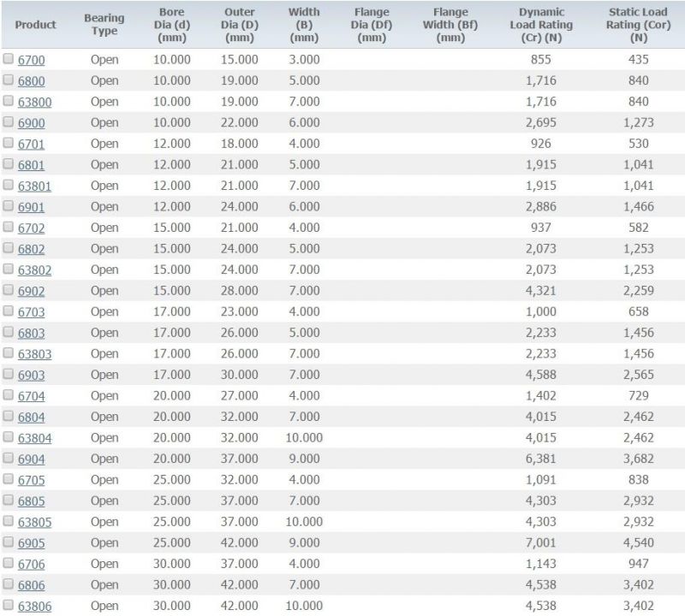Follow product link 6902
The image size is (685, 616).
click(32, 291)
